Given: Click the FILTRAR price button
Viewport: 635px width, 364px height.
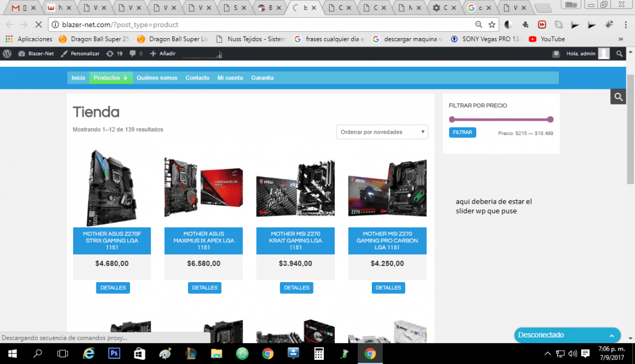Looking at the screenshot, I should click(x=462, y=133).
